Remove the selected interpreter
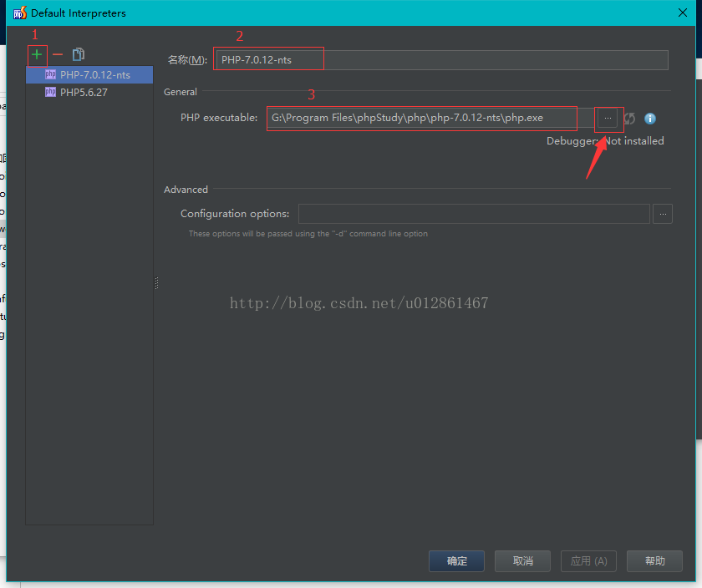The width and height of the screenshot is (702, 588). [x=58, y=54]
